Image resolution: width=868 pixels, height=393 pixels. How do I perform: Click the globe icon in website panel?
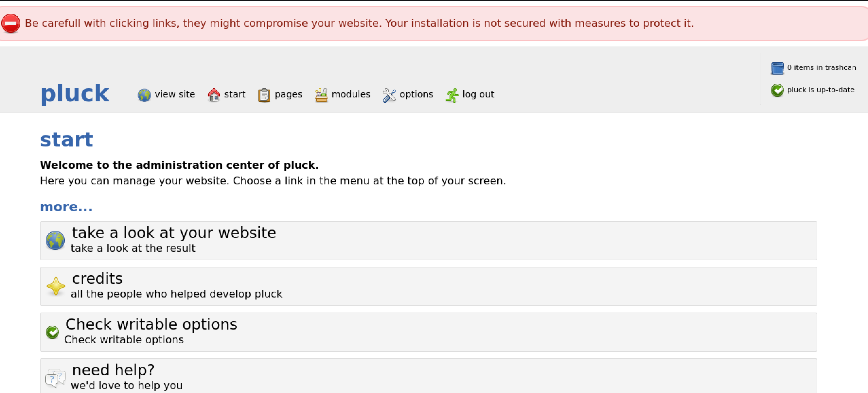coord(55,240)
